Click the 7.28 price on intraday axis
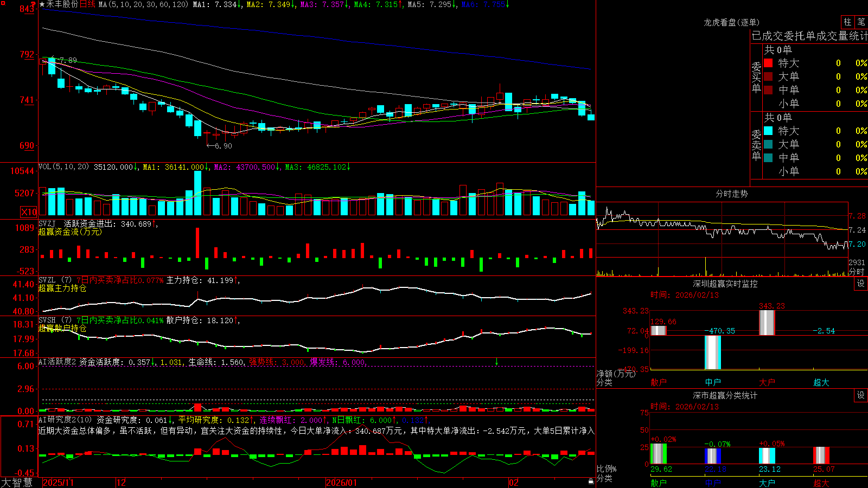This screenshot has height=488, width=868. 858,216
